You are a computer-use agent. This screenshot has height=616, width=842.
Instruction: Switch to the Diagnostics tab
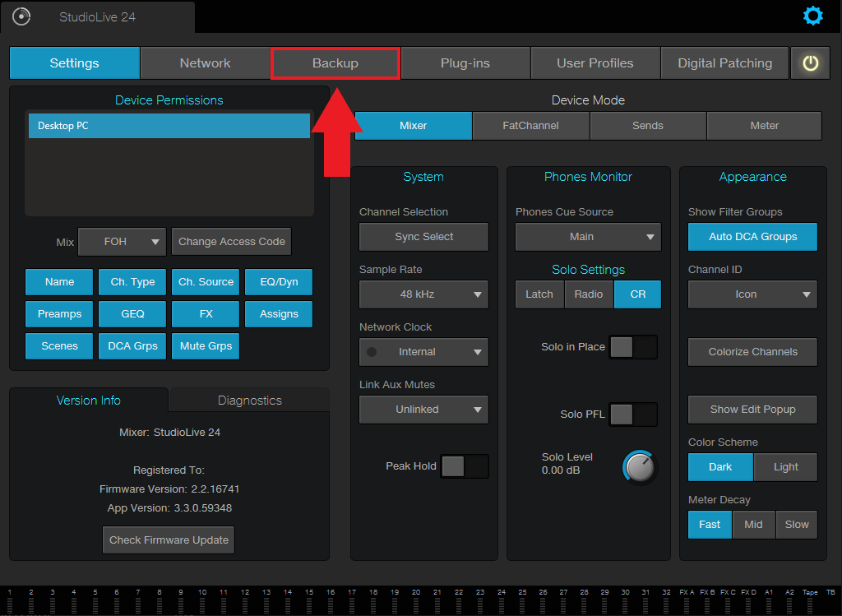click(x=250, y=400)
